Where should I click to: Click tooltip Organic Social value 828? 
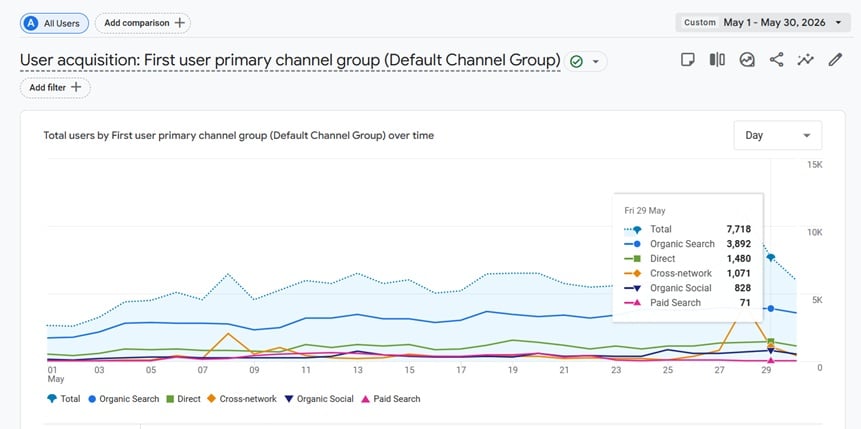(x=742, y=288)
